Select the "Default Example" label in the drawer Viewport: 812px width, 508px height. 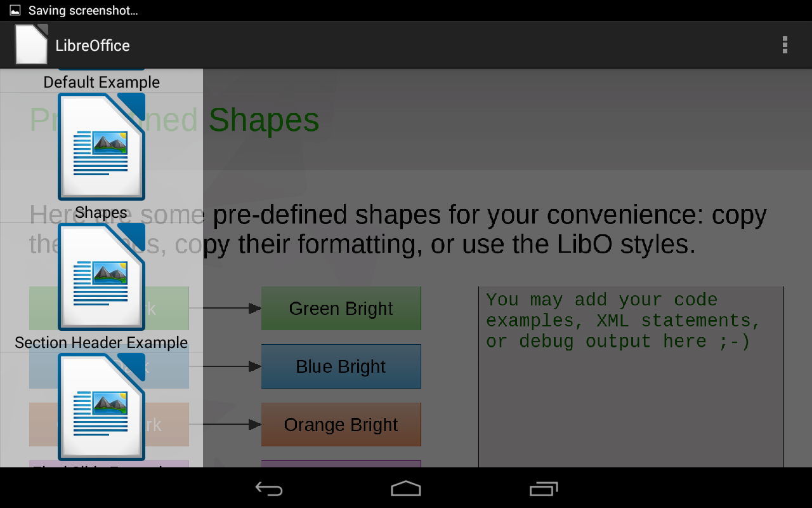[x=101, y=82]
